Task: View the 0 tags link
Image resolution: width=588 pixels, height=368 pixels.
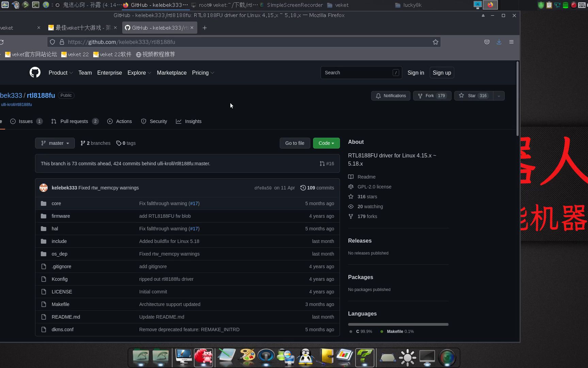Action: [126, 143]
